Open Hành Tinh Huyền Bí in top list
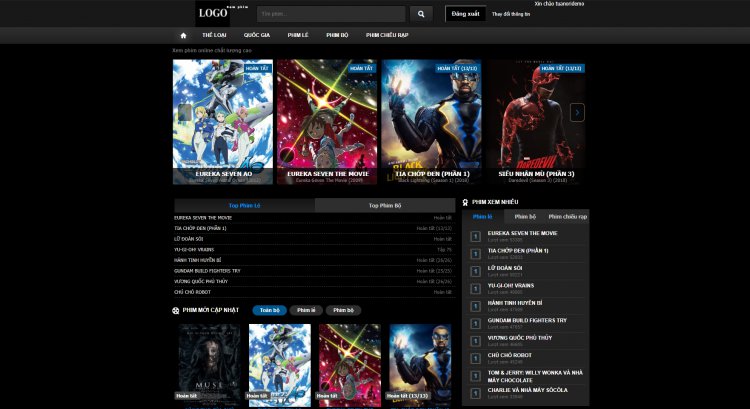Image resolution: width=750 pixels, height=409 pixels. click(198, 260)
